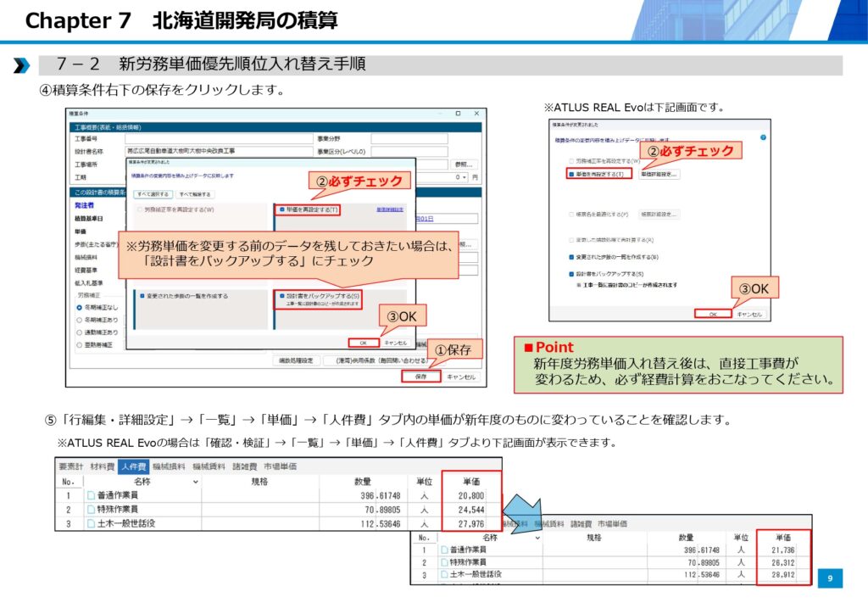
Task: Click the document icon beside 普通作業員 priced 20,800
Action: click(91, 495)
